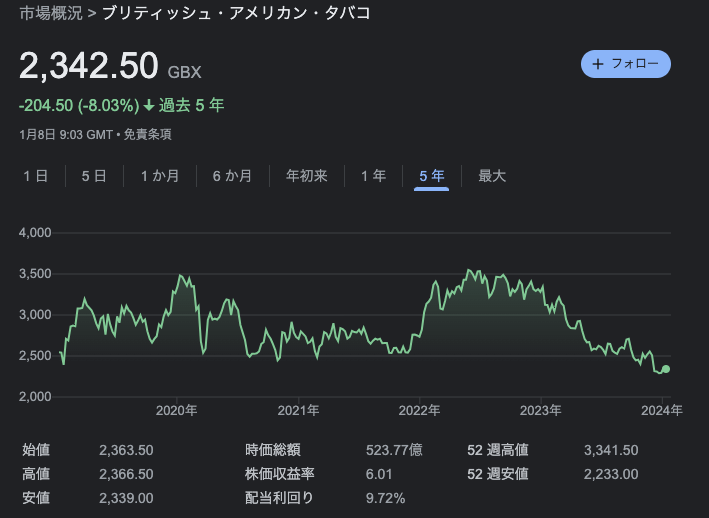
Task: Click the 52 週高値 label
Action: tap(498, 450)
